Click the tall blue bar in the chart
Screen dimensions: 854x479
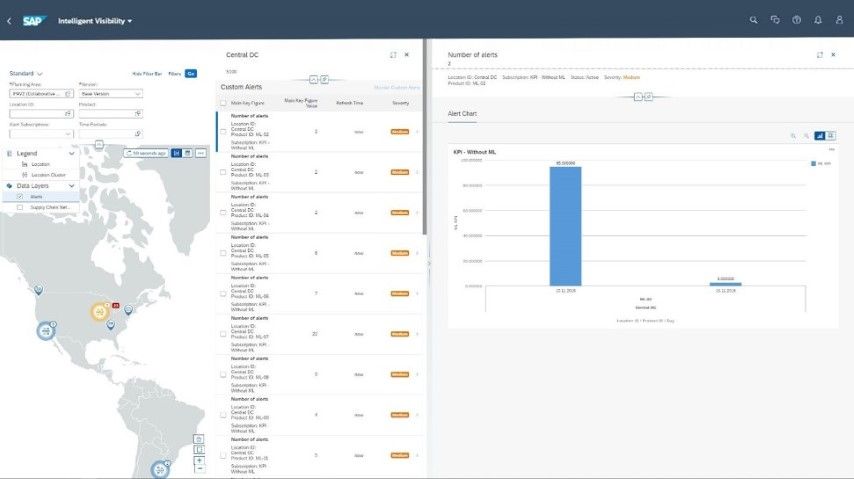point(565,226)
